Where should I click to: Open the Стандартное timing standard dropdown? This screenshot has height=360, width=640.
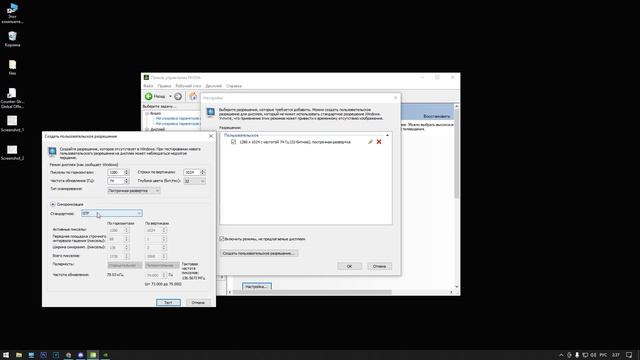click(111, 213)
